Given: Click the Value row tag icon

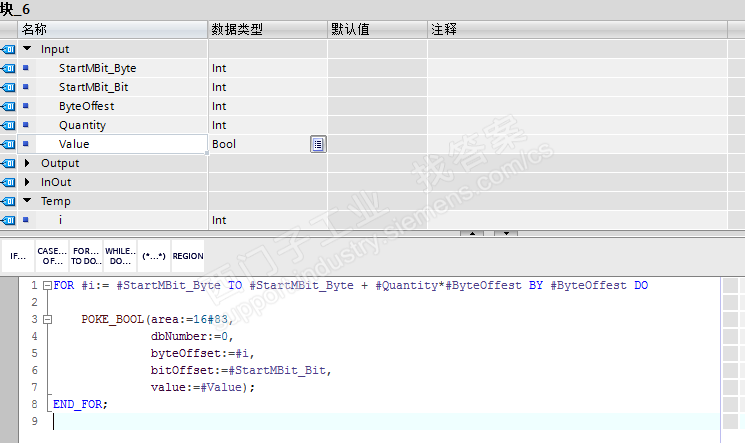Looking at the screenshot, I should [9, 144].
